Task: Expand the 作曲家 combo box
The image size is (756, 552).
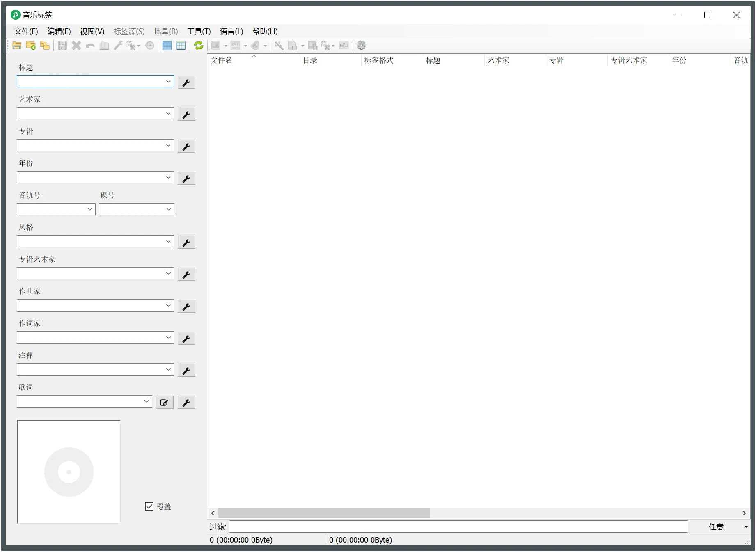Action: click(168, 305)
